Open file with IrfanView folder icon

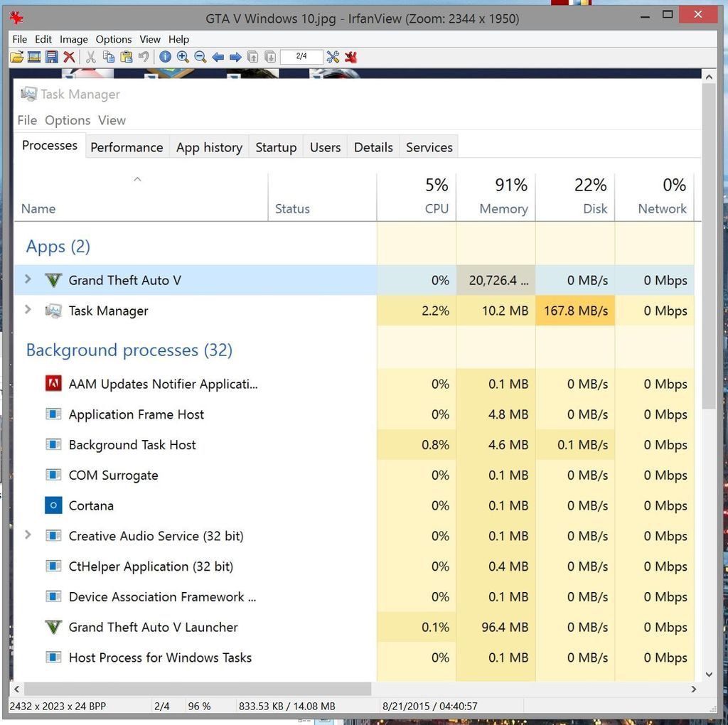point(17,57)
